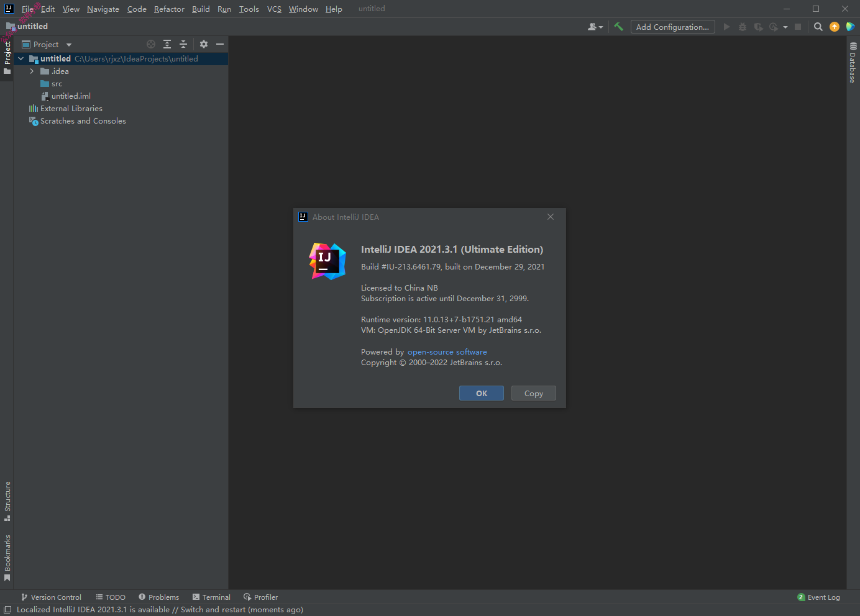Viewport: 860px width, 616px height.
Task: Click the Select Opened File target icon
Action: [151, 44]
